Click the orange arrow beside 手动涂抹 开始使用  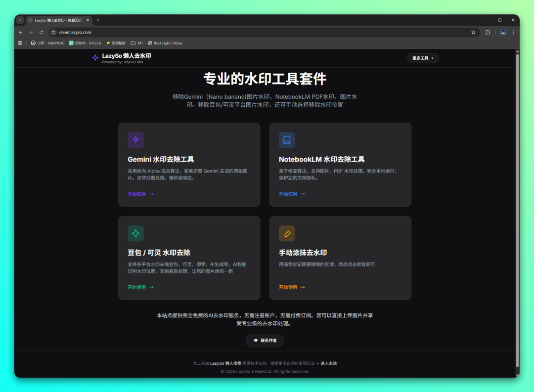[x=303, y=287]
